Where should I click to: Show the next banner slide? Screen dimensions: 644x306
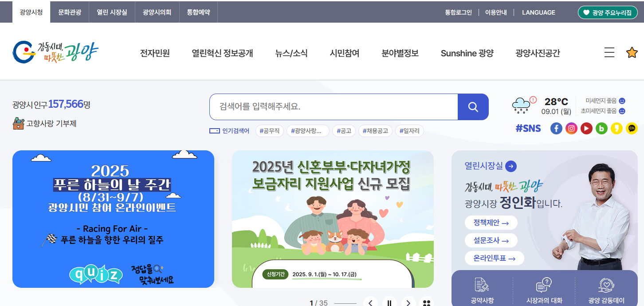[408, 303]
